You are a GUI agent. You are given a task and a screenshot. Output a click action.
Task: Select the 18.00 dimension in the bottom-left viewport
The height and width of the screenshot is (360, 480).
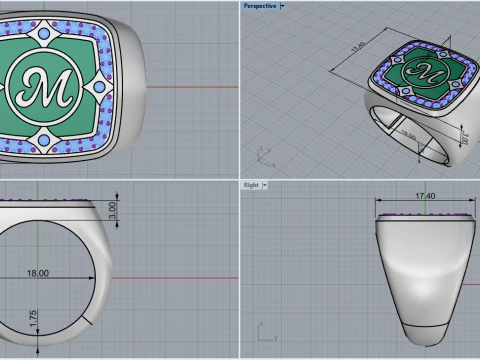tap(38, 273)
